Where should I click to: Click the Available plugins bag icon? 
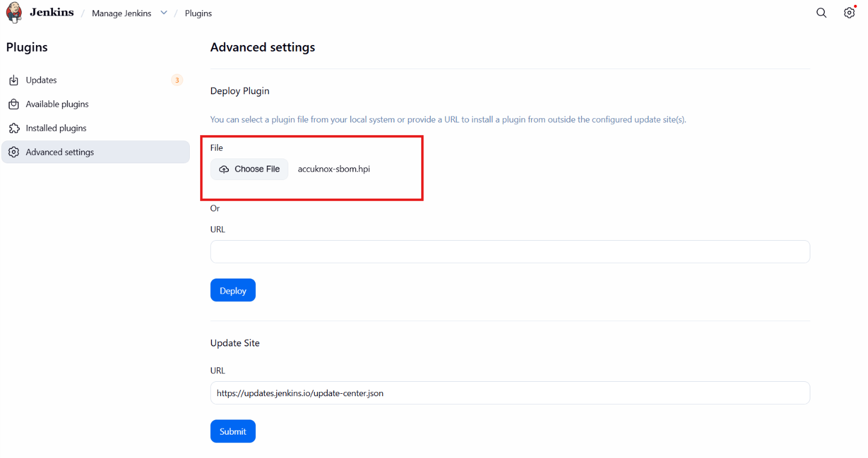14,104
